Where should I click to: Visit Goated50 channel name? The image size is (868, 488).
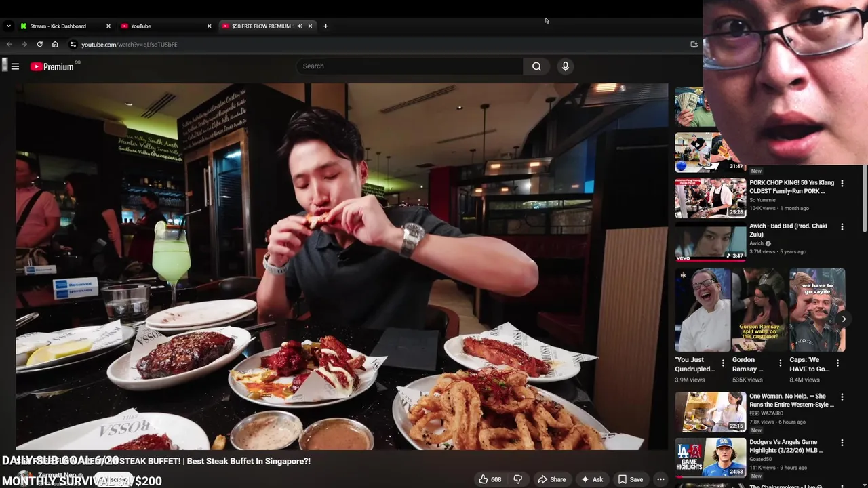(x=761, y=459)
